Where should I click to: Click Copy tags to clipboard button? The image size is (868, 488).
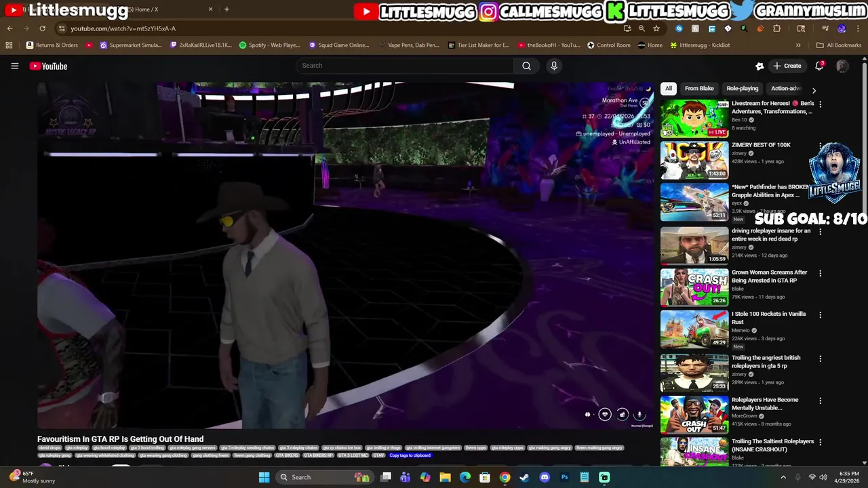click(410, 455)
